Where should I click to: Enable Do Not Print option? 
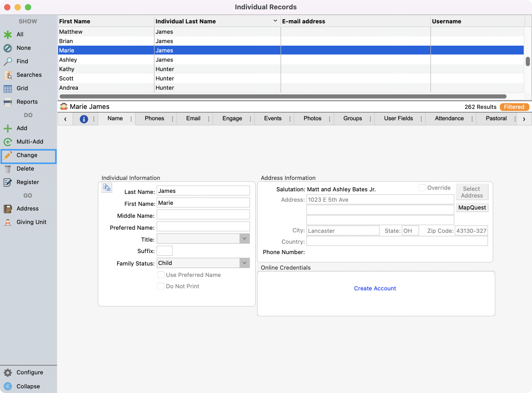(161, 286)
